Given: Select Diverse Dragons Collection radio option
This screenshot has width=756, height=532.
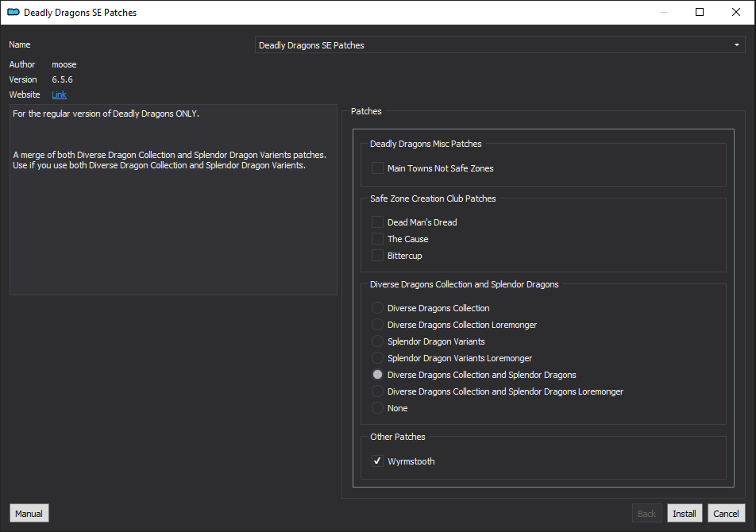Looking at the screenshot, I should click(377, 308).
